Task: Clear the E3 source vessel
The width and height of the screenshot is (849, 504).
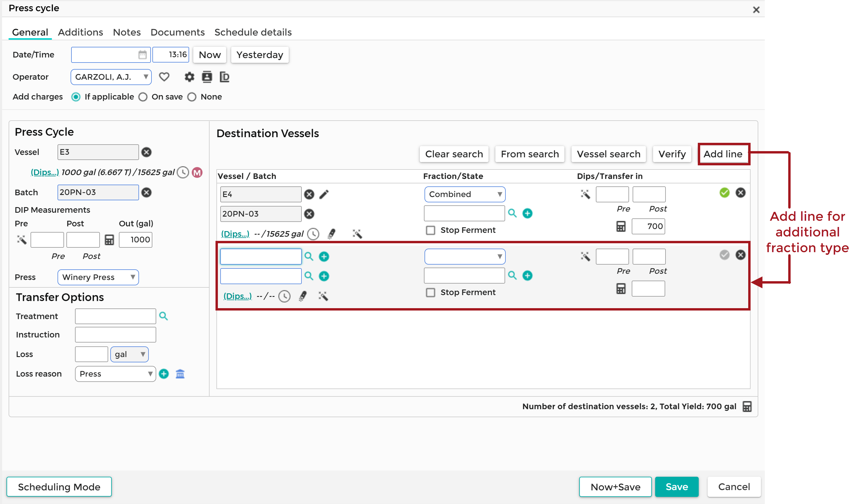Action: (x=146, y=152)
